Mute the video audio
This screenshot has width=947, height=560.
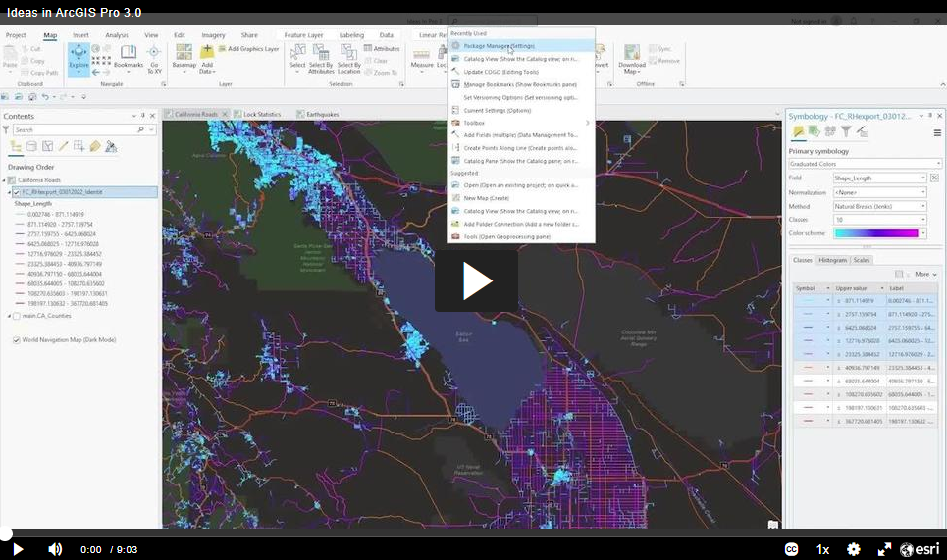55,549
